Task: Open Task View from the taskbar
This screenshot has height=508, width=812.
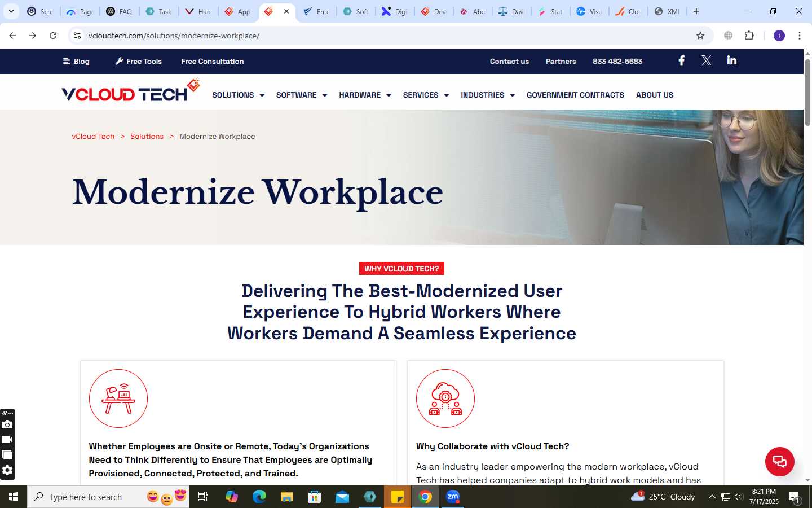Action: [203, 497]
